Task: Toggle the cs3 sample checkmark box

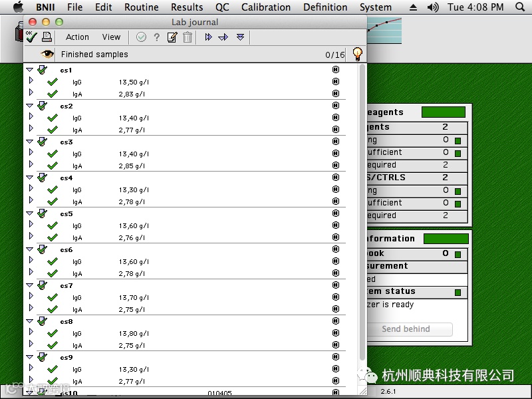Action: (42, 142)
